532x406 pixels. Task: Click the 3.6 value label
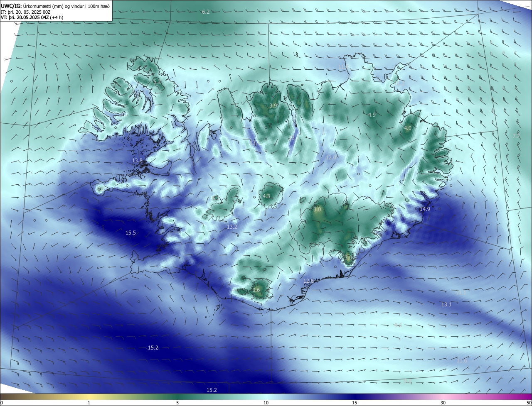point(256,290)
